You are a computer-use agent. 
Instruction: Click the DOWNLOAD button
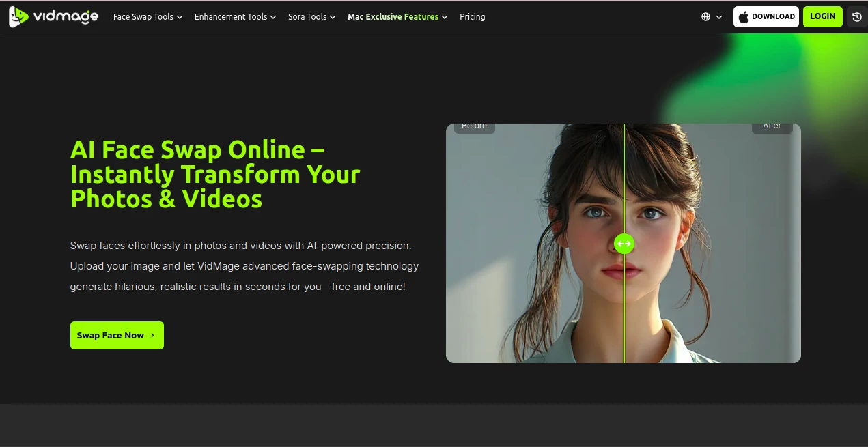pyautogui.click(x=766, y=16)
